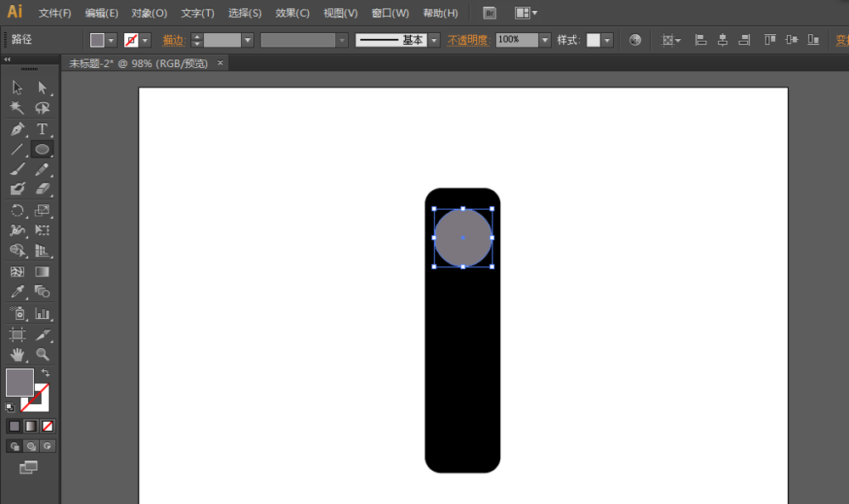Open the fill color dropdown in control bar
Image resolution: width=849 pixels, height=504 pixels.
tap(111, 40)
